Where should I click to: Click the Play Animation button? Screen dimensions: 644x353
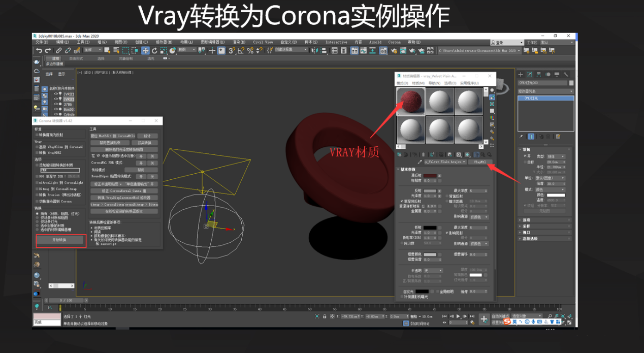point(458,316)
